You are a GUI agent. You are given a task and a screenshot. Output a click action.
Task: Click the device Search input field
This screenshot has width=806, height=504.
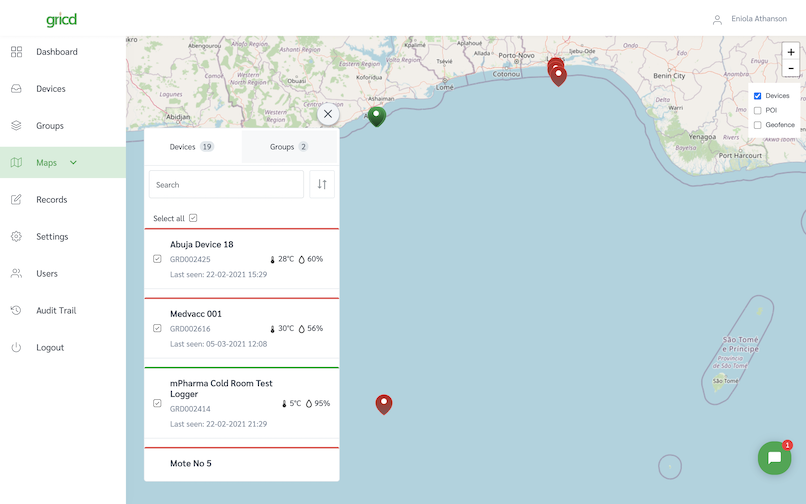coord(226,184)
